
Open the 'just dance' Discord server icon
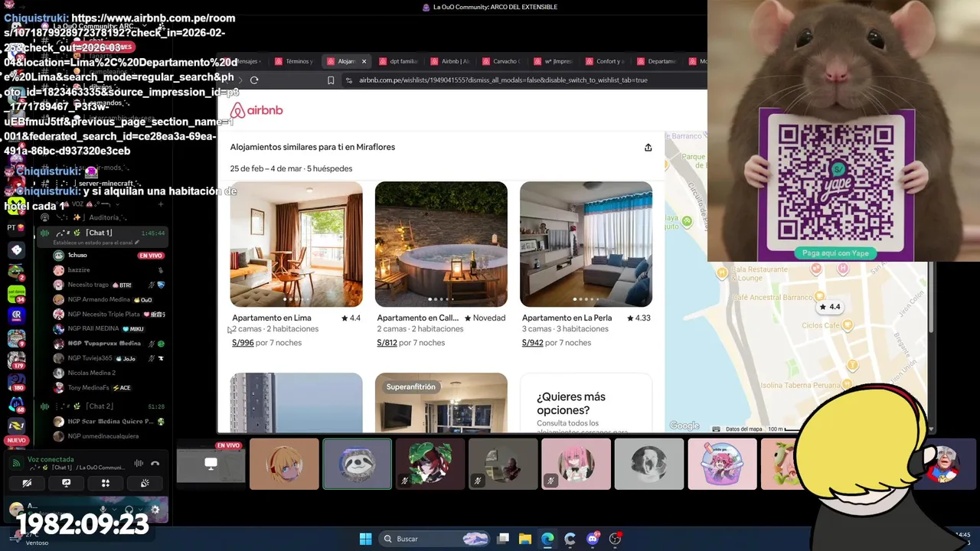coord(17,294)
